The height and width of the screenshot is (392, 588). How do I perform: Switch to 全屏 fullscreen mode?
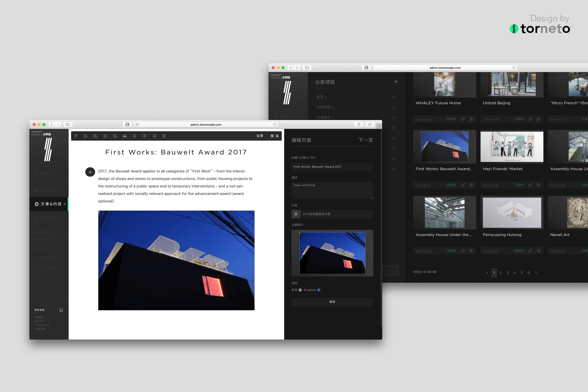(260, 136)
